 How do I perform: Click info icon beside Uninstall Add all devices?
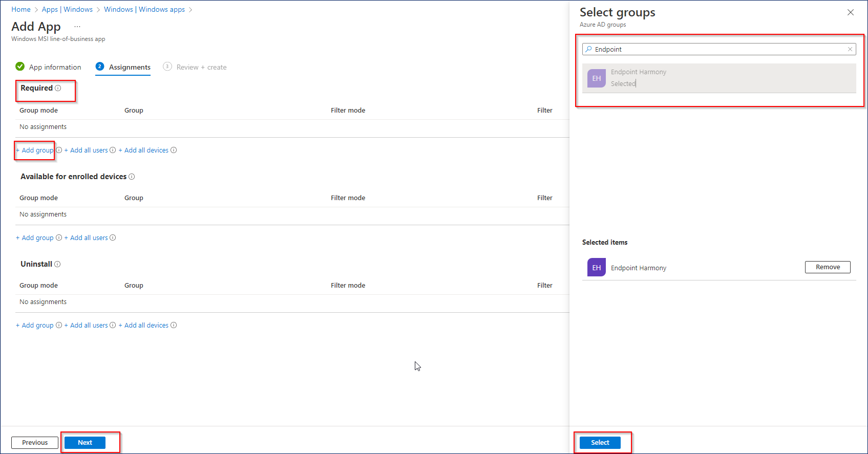[x=174, y=325]
